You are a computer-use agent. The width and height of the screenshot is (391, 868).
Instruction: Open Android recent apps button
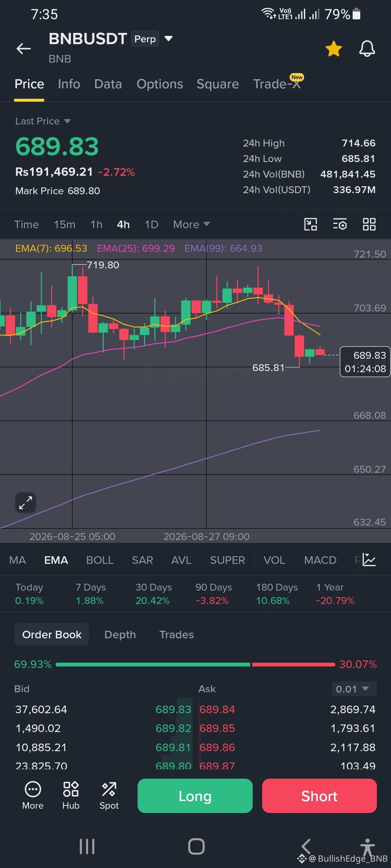pos(87,846)
